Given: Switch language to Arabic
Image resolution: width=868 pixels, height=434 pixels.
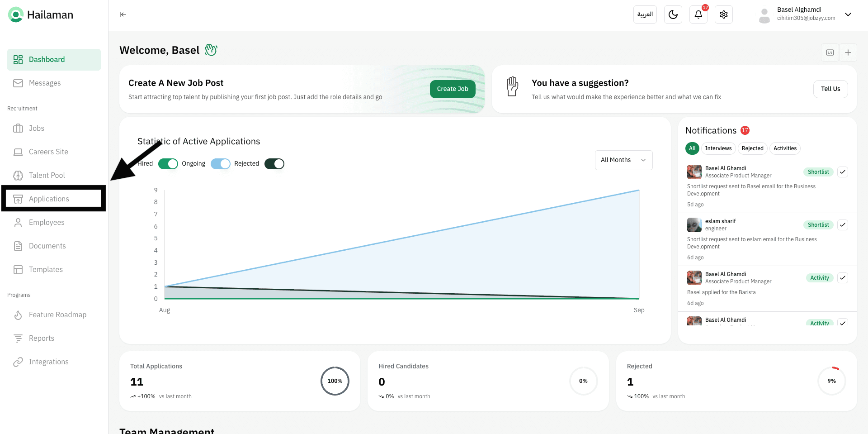Looking at the screenshot, I should click(645, 14).
